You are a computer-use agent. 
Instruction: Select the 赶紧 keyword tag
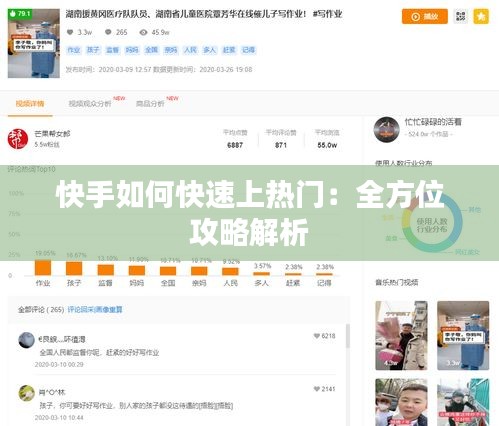pyautogui.click(x=229, y=50)
